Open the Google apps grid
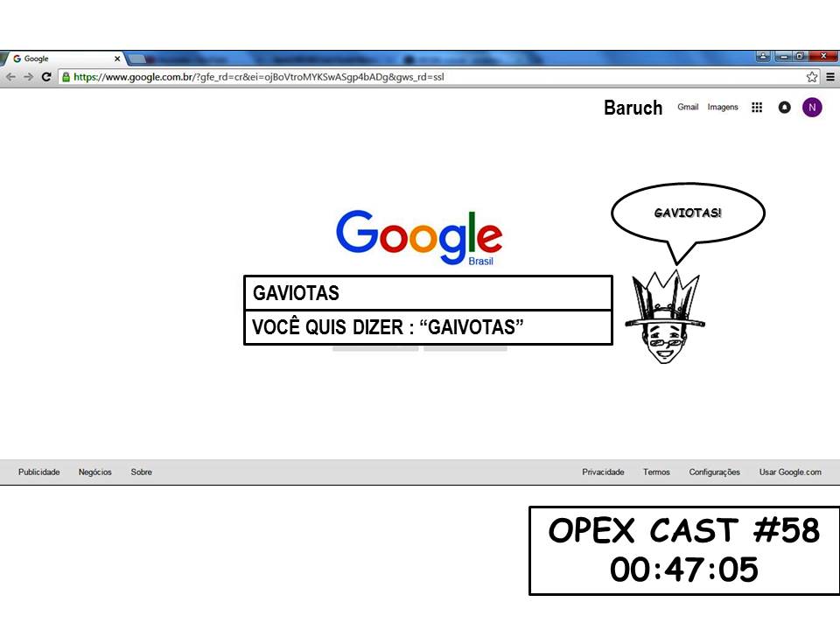 click(757, 108)
